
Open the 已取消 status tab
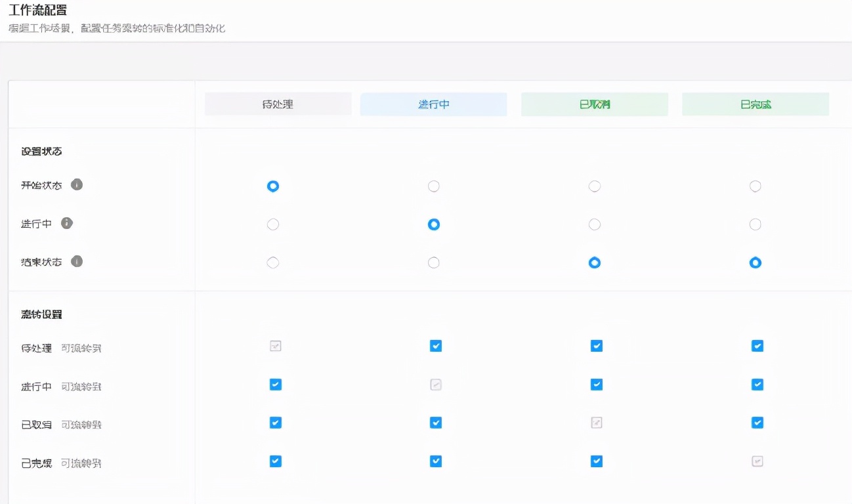594,104
